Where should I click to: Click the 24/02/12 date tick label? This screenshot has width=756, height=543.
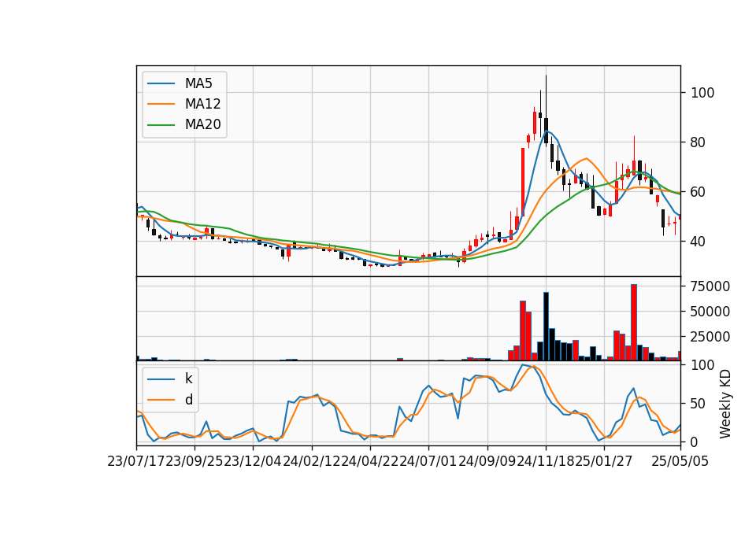[x=312, y=461]
